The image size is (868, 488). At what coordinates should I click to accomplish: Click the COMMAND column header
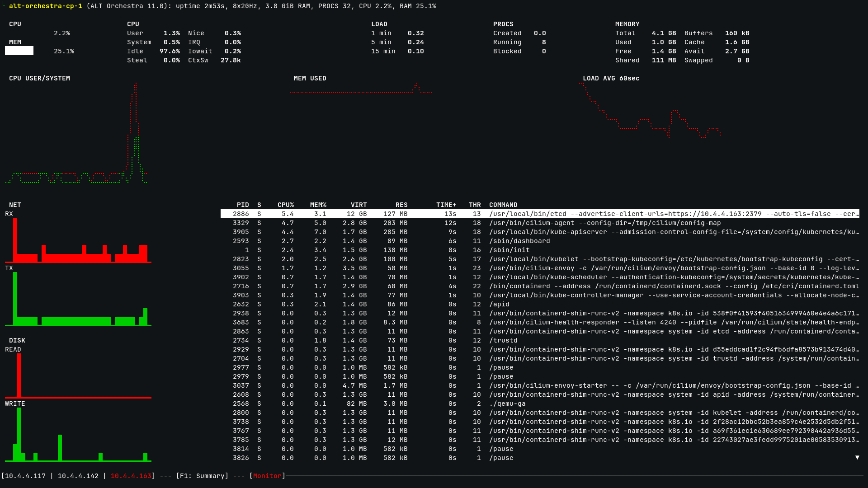503,205
